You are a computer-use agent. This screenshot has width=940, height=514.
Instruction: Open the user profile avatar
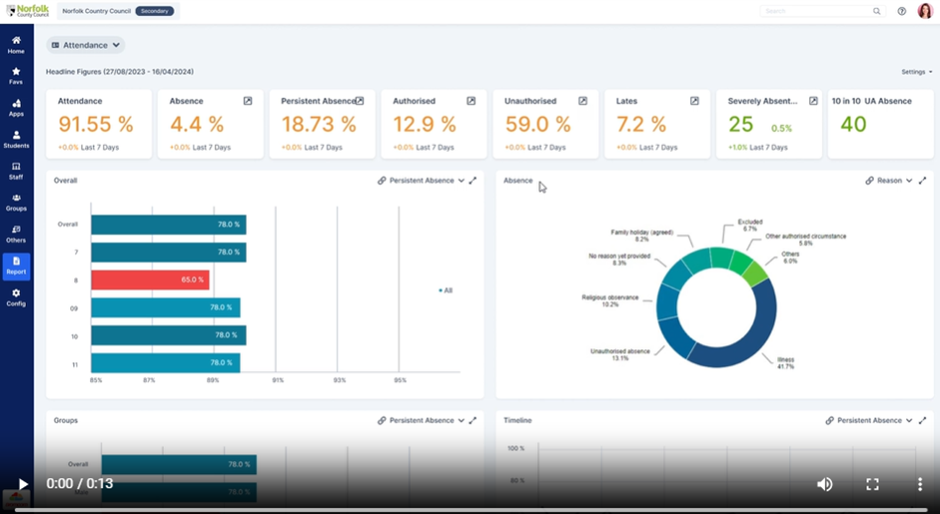click(925, 11)
